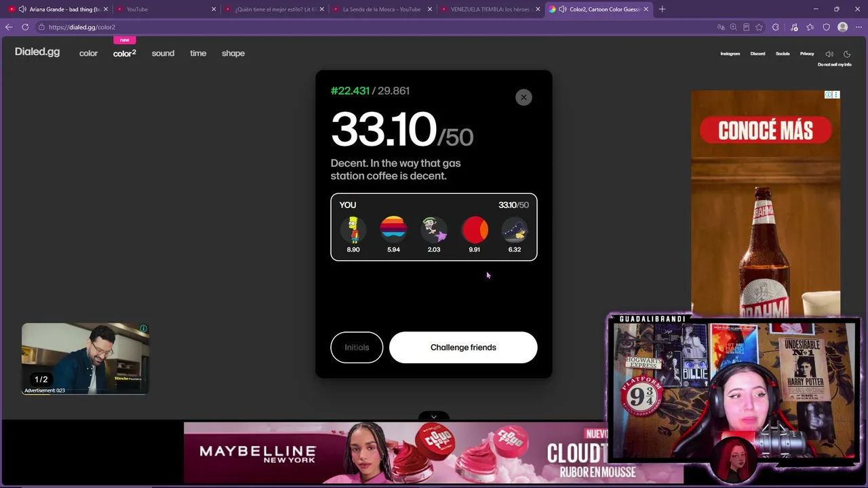Close the VENEZUELA TIEMBLA tab
Viewport: 868px width, 488px height.
pos(538,9)
